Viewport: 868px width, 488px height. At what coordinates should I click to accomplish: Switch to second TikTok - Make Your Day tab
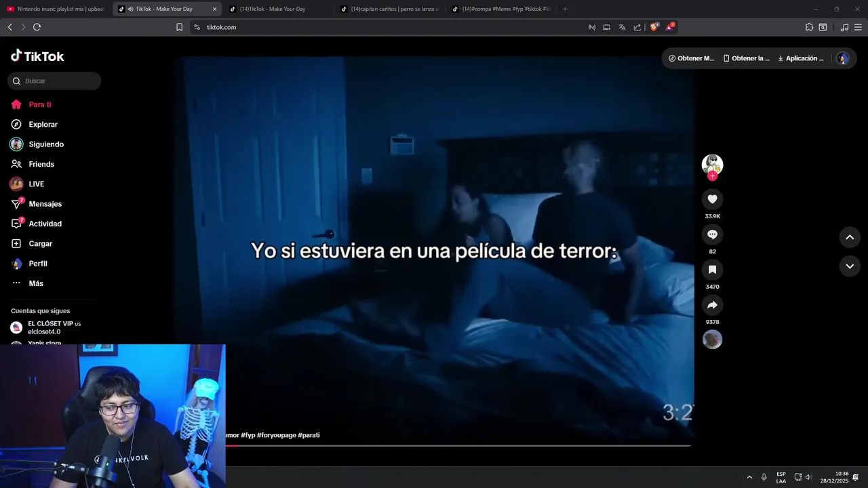click(278, 9)
